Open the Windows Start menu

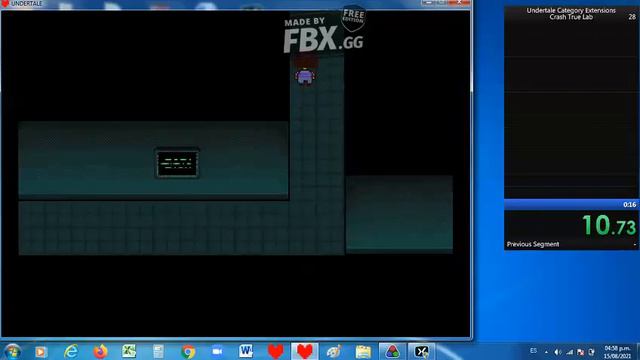coord(12,351)
